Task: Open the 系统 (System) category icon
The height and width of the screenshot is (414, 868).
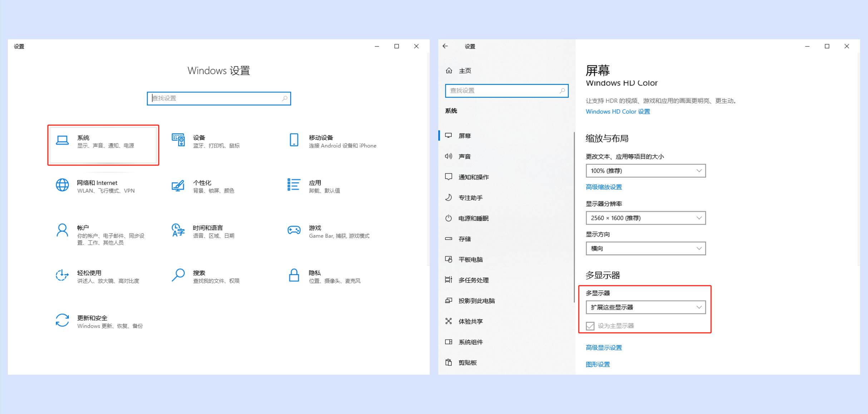Action: click(62, 141)
